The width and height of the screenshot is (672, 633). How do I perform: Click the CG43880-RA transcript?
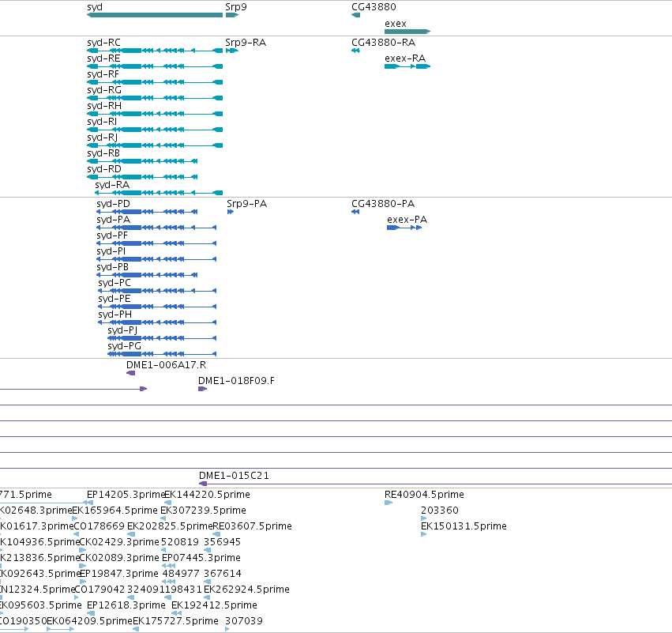(355, 51)
